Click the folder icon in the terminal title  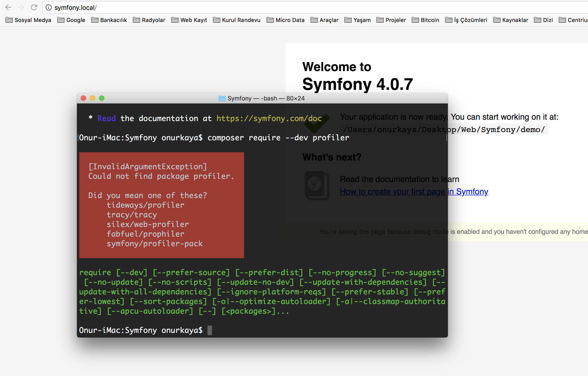[x=222, y=98]
